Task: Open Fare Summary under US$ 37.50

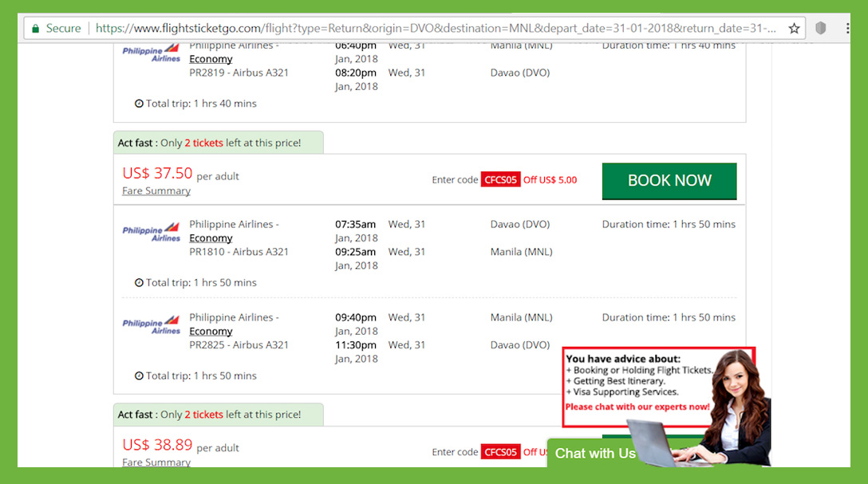Action: (156, 191)
